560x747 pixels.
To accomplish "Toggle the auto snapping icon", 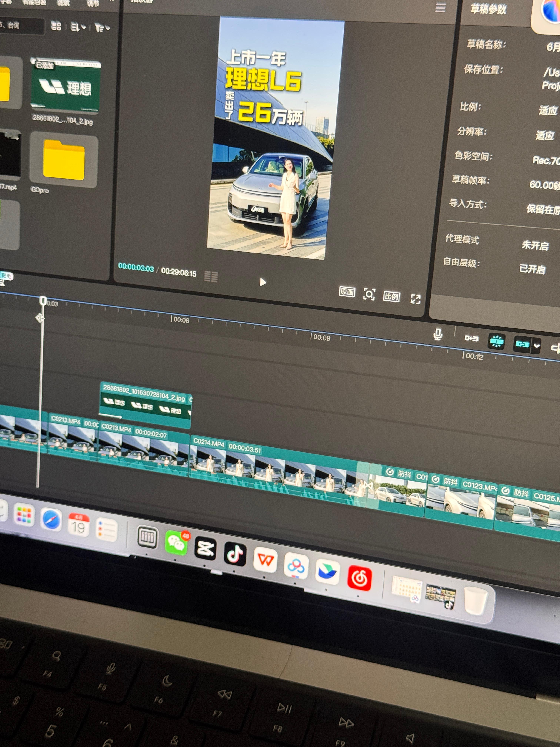I will [x=496, y=341].
